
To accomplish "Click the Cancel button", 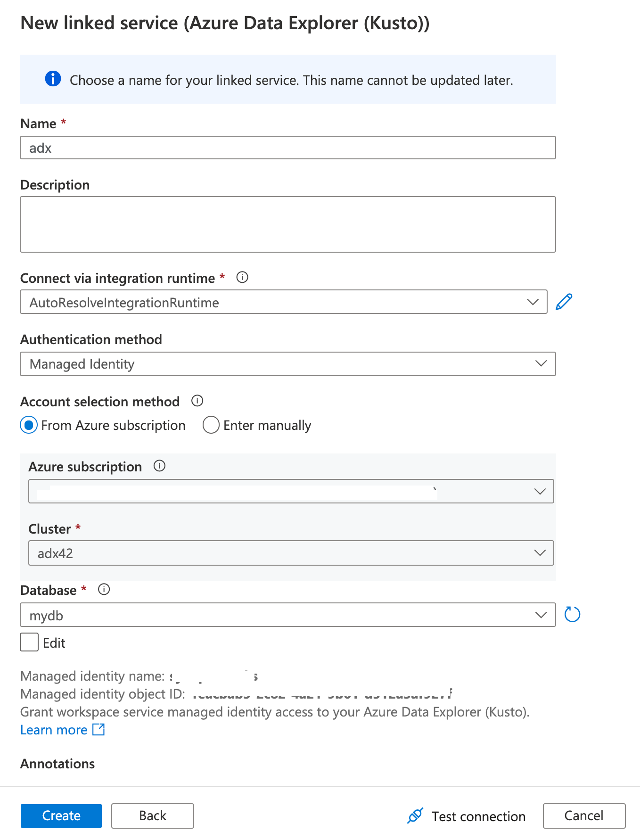I will (583, 815).
